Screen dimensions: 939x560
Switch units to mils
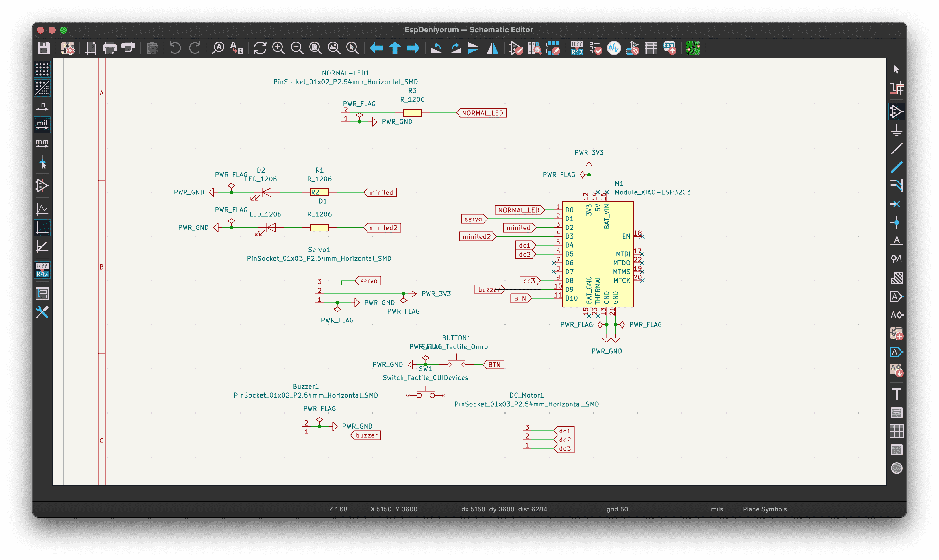pos(42,125)
